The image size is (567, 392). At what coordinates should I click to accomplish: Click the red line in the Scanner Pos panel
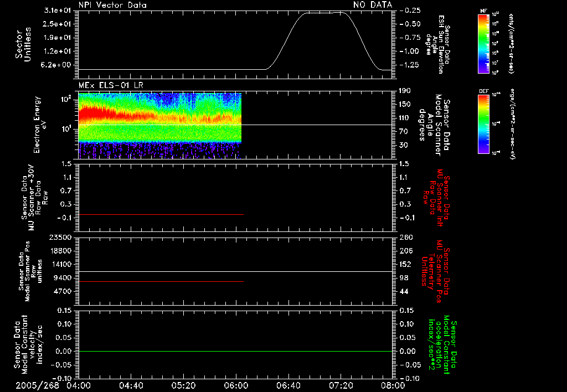pos(161,281)
